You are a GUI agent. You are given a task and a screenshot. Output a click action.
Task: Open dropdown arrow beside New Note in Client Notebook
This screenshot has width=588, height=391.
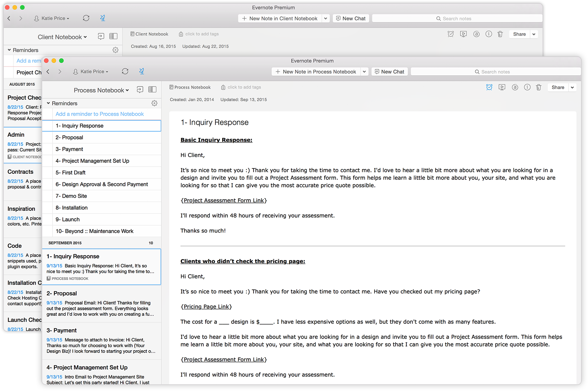tap(326, 18)
